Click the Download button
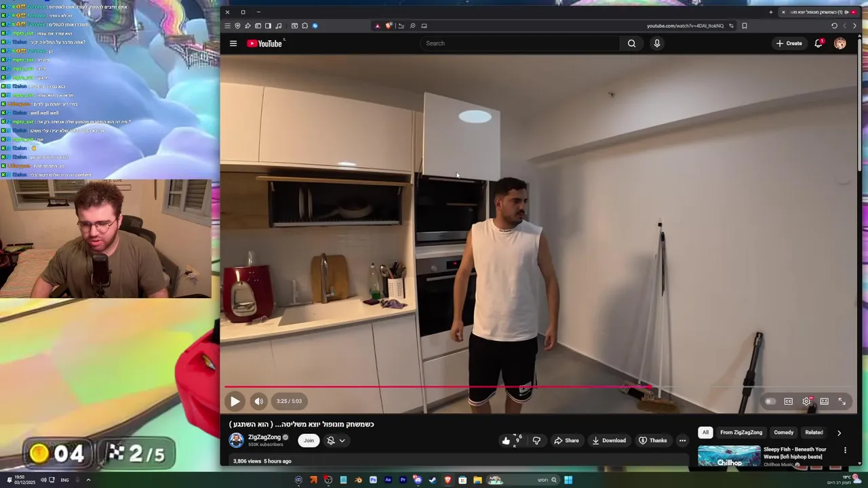This screenshot has width=868, height=488. pos(609,441)
